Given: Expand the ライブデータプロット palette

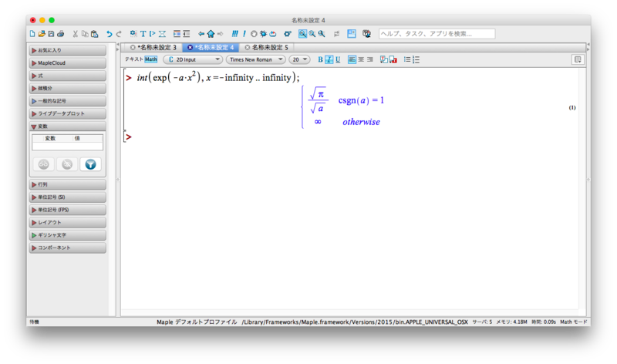Looking at the screenshot, I should pyautogui.click(x=68, y=113).
